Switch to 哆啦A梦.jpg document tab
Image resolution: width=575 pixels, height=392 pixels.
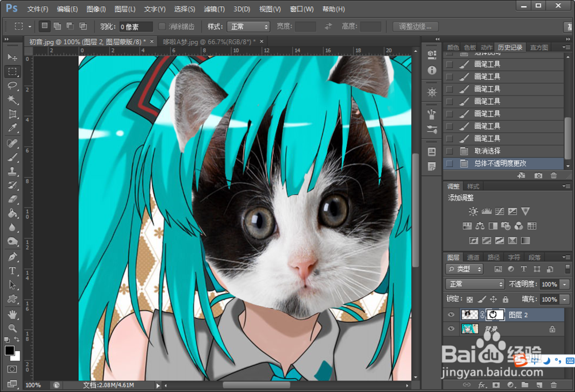(x=209, y=42)
